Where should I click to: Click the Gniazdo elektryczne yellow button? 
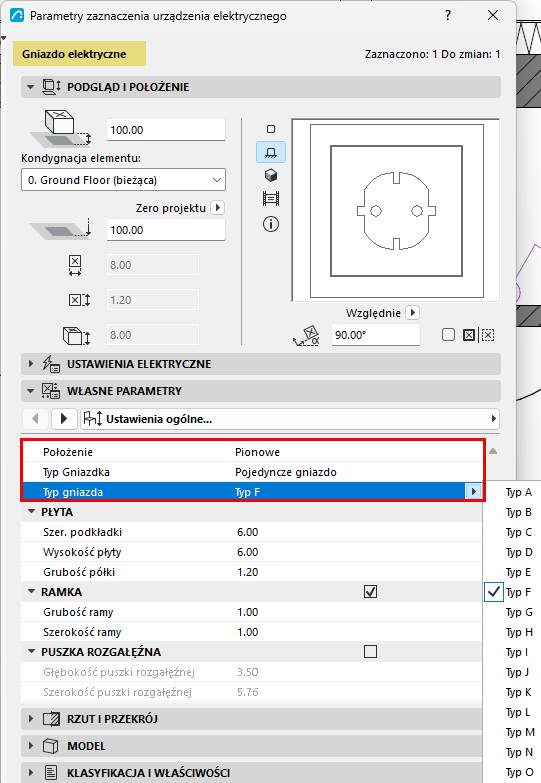pos(79,54)
